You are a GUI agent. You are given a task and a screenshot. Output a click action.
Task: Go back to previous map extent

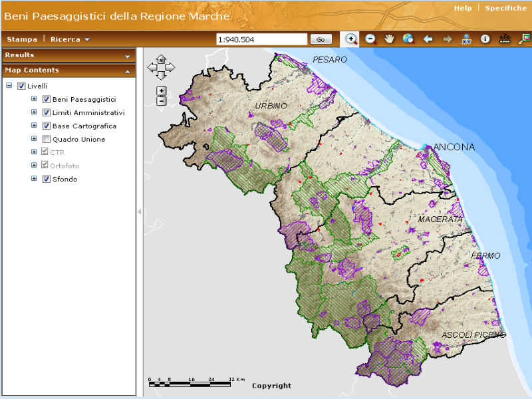(428, 39)
